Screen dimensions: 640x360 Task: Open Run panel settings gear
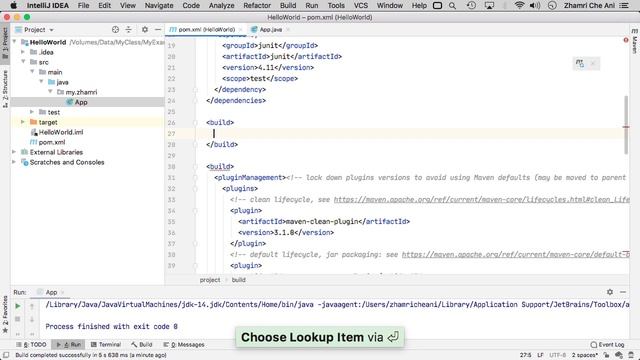(610, 292)
